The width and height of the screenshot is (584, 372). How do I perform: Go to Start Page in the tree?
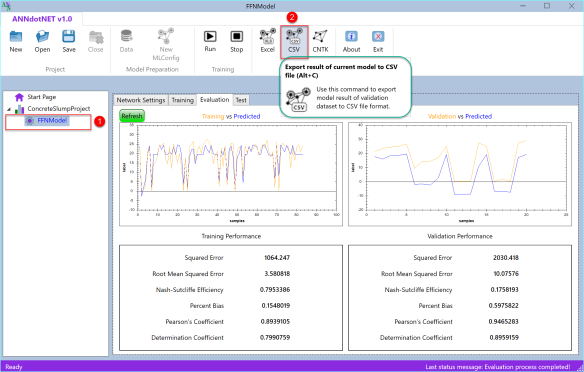[41, 97]
